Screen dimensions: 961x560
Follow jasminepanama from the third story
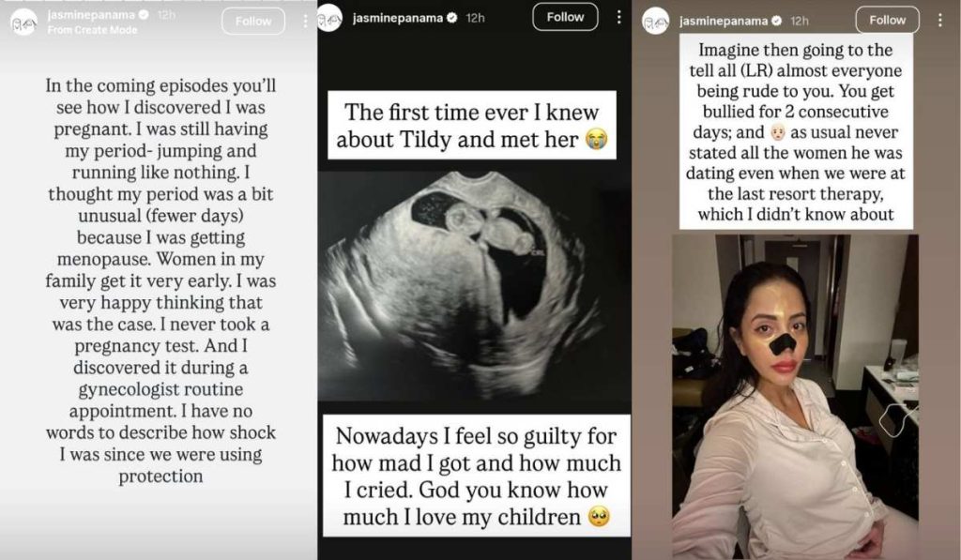[888, 20]
